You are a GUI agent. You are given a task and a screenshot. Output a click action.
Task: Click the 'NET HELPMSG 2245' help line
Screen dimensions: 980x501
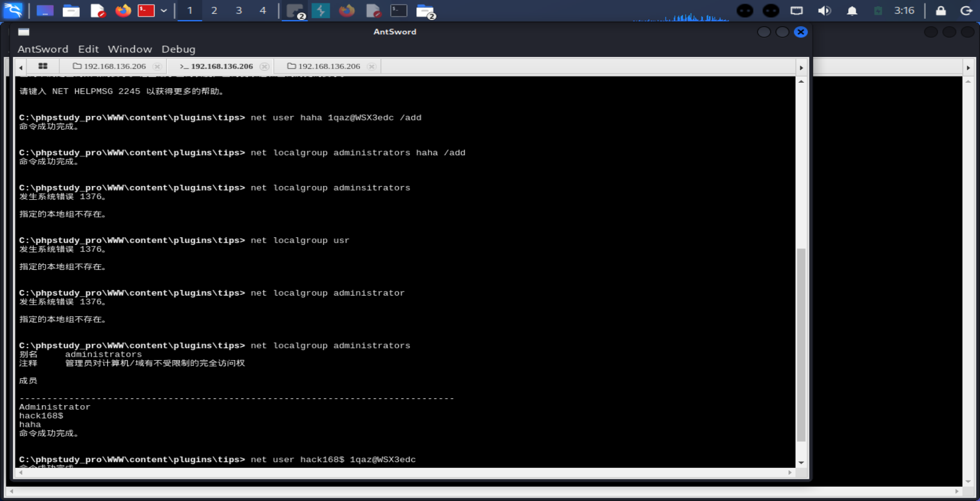[123, 91]
